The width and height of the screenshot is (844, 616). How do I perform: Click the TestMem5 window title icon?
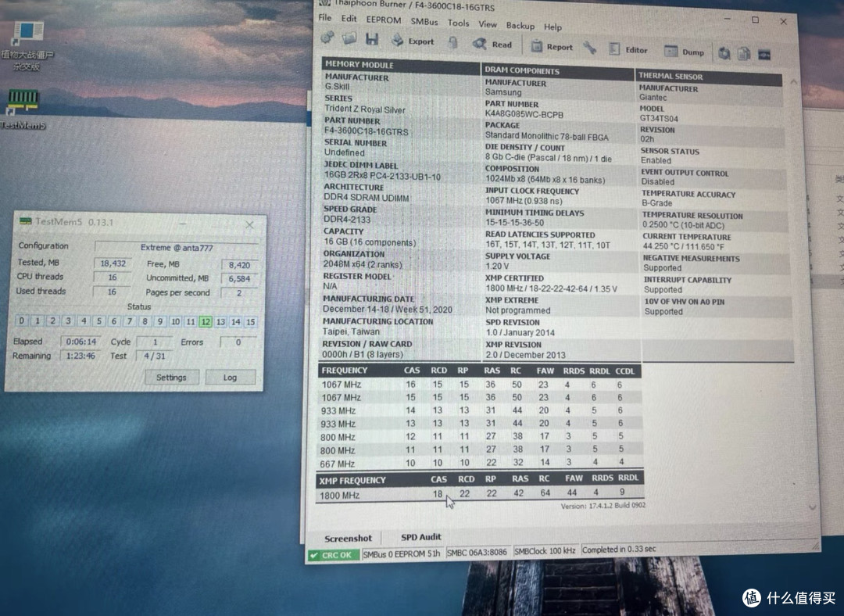(x=25, y=220)
